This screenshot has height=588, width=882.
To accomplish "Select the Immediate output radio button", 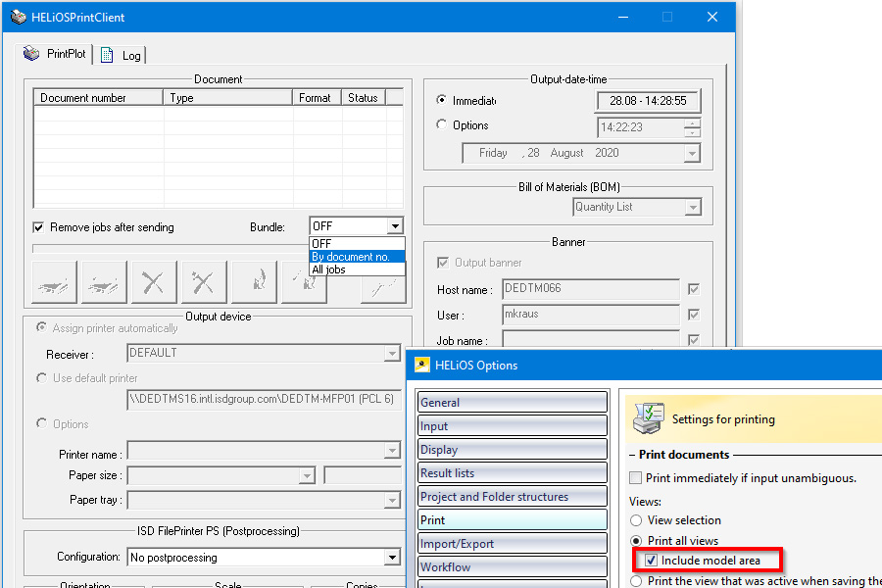I will pyautogui.click(x=442, y=100).
